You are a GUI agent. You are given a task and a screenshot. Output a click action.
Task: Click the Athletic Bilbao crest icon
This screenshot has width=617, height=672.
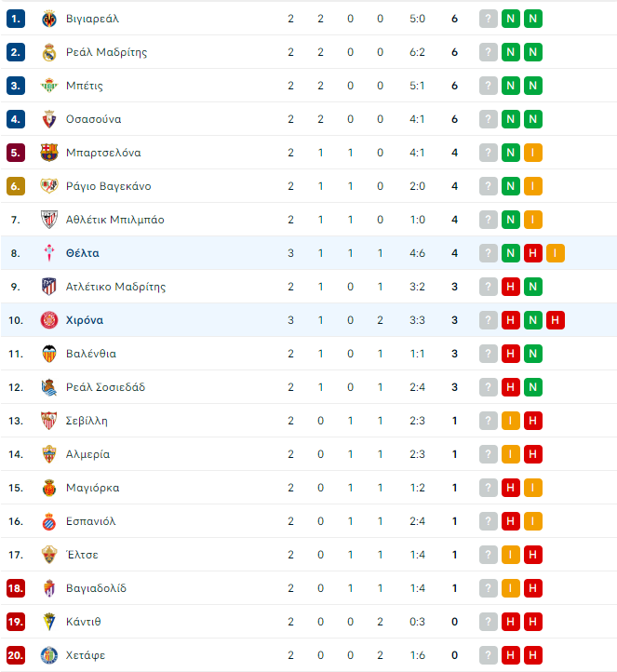pos(49,220)
